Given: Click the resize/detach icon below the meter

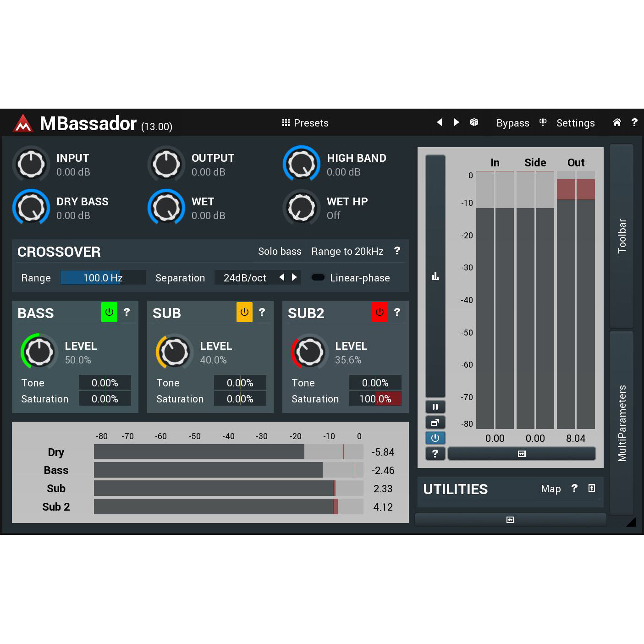Looking at the screenshot, I should [x=435, y=422].
